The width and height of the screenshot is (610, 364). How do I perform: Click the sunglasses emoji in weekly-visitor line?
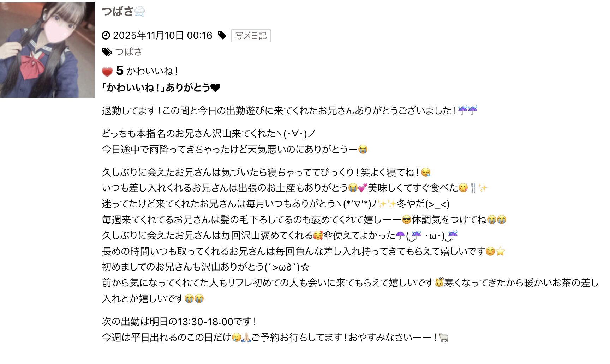(407, 220)
